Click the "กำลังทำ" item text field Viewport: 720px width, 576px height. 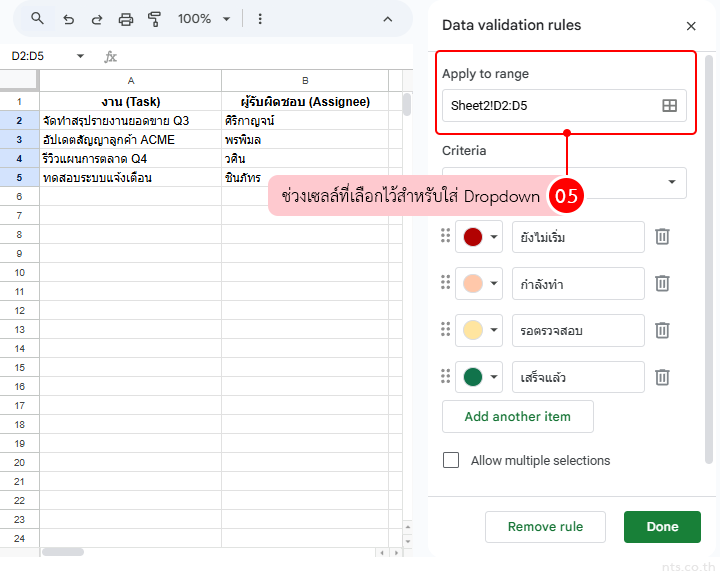[577, 284]
